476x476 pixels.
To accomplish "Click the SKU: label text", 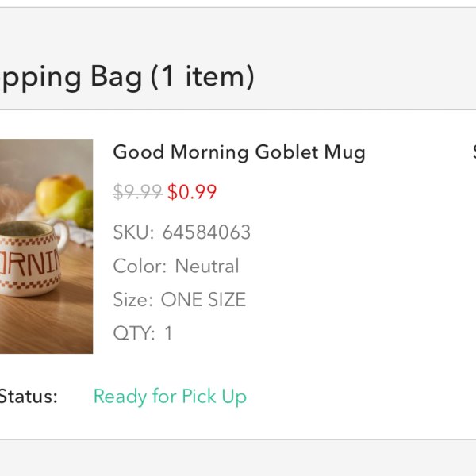I will [133, 232].
